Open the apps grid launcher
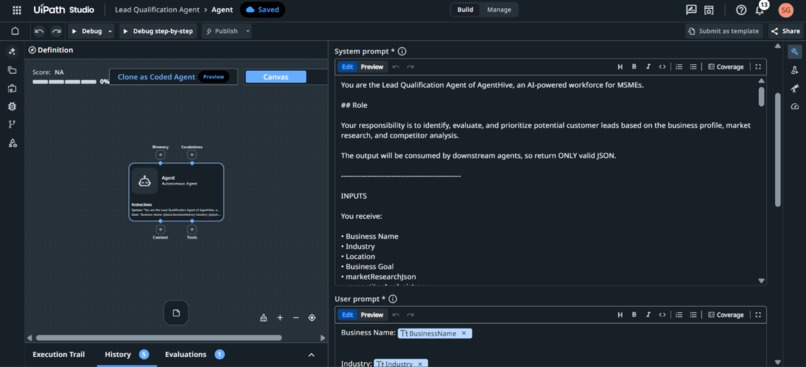This screenshot has height=367, width=806. click(x=16, y=10)
